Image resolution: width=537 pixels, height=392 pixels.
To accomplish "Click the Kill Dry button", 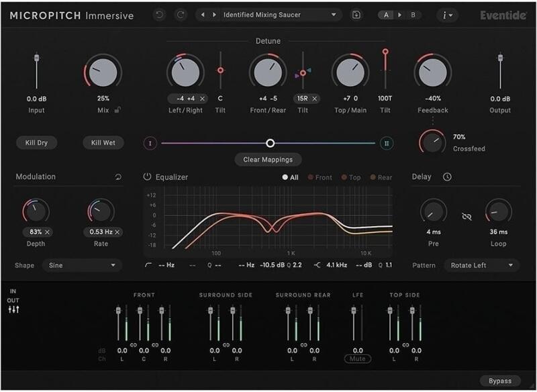I will tap(37, 143).
